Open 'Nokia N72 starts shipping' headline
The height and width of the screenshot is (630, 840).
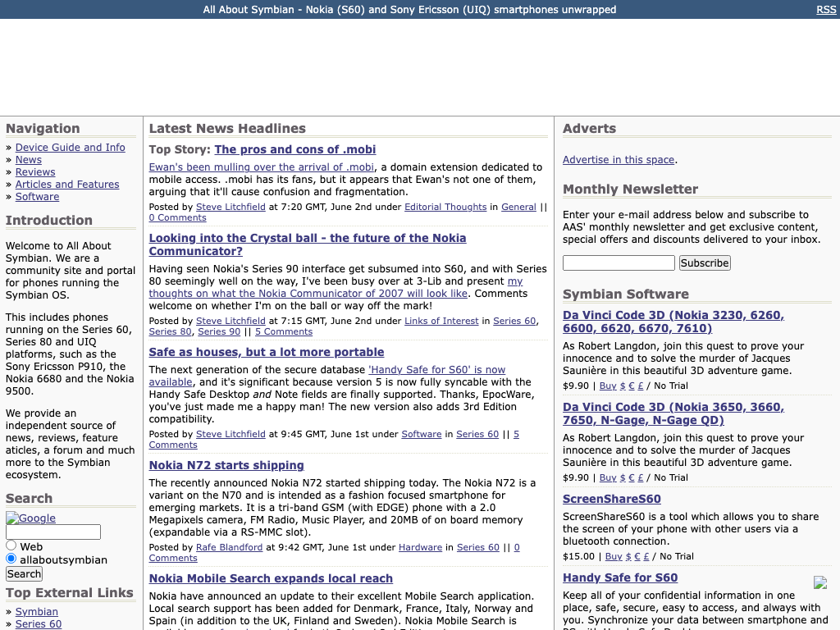click(x=226, y=466)
